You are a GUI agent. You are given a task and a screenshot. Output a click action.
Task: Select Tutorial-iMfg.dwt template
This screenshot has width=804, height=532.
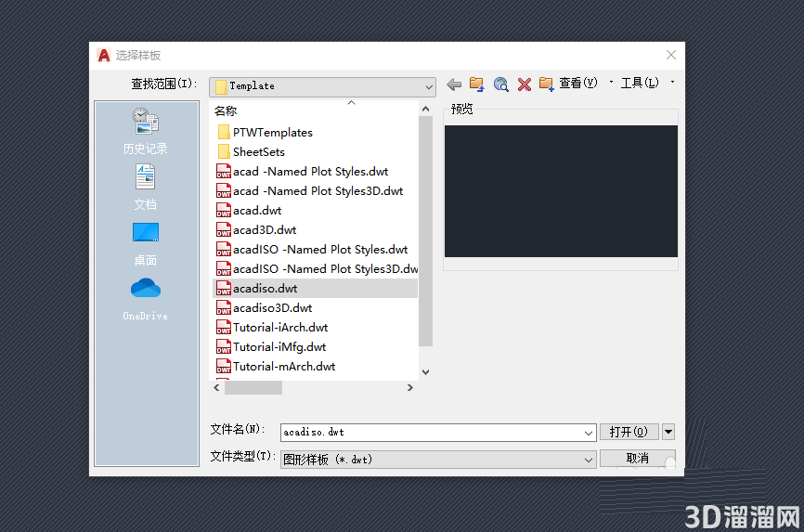click(x=279, y=347)
